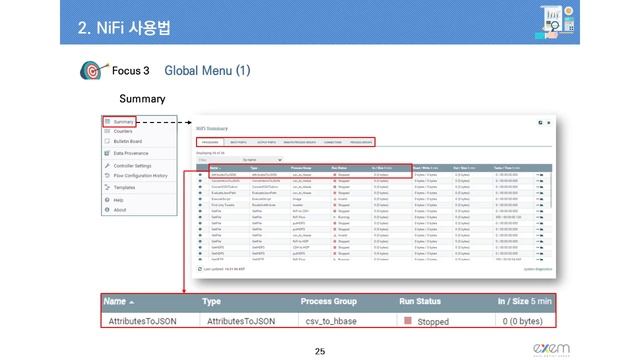Click the Process Group header in enlarged table
Screen dimensions: 640x360
329,302
